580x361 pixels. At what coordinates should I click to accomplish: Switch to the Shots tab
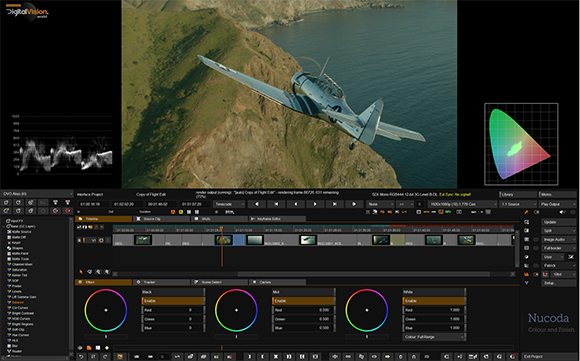tap(219, 219)
